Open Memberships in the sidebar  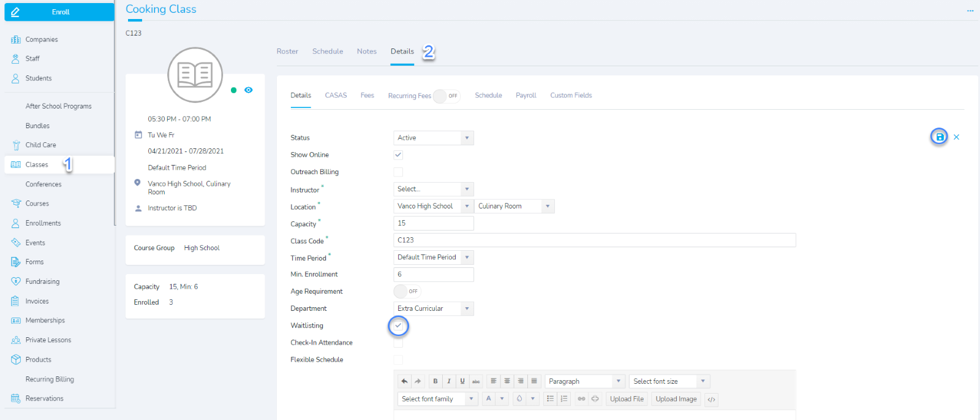click(x=45, y=321)
